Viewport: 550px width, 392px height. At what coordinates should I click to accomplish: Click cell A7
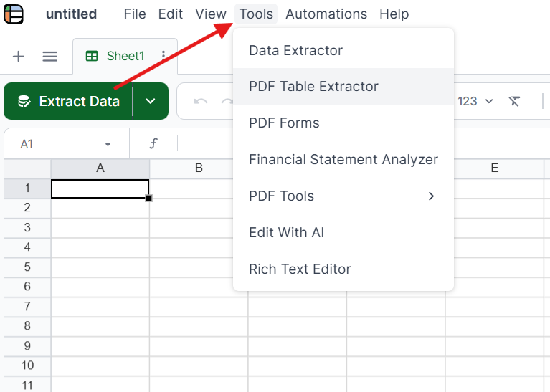[x=100, y=307]
